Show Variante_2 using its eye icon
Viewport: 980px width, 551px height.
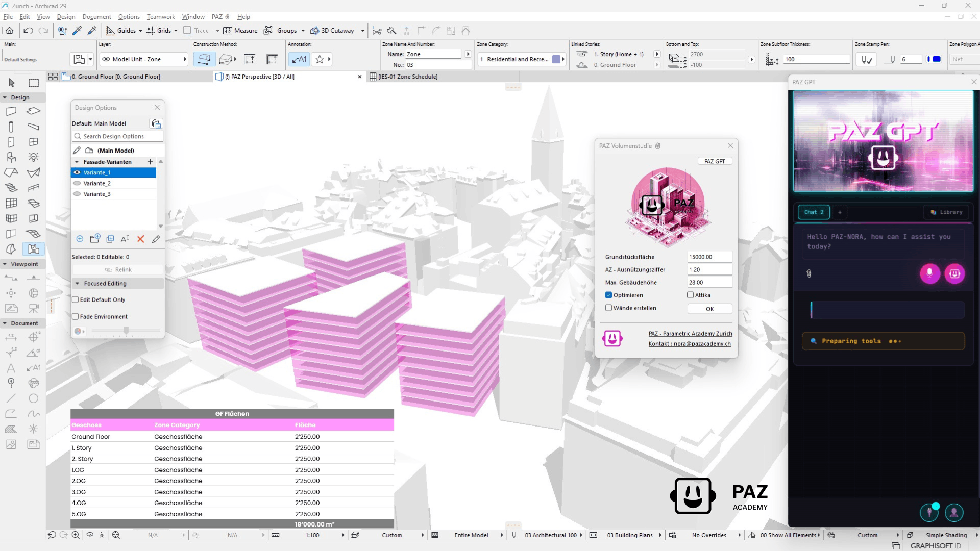pos(77,183)
